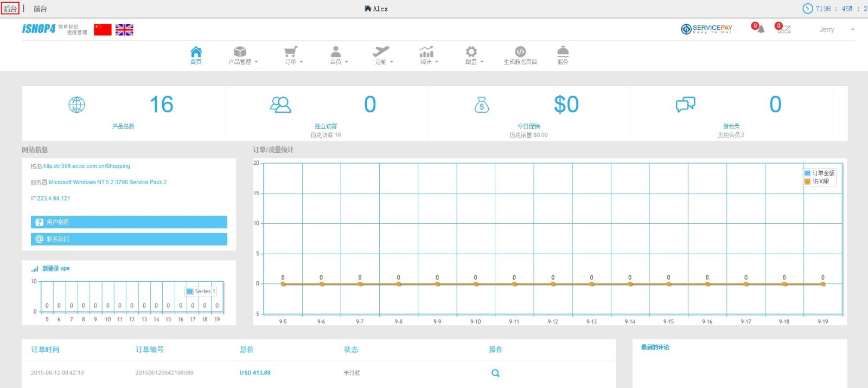Toggle 访问量 series in chart legend
The height and width of the screenshot is (388, 868).
click(816, 182)
